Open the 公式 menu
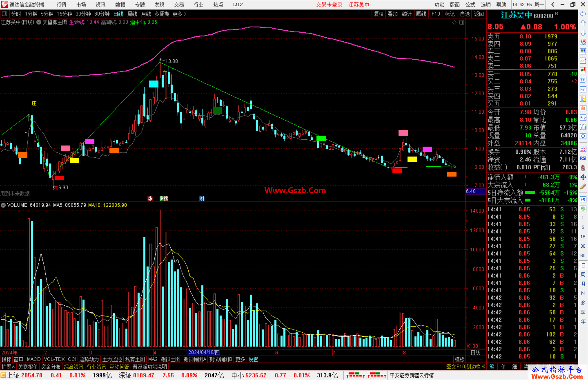 click(x=470, y=4)
